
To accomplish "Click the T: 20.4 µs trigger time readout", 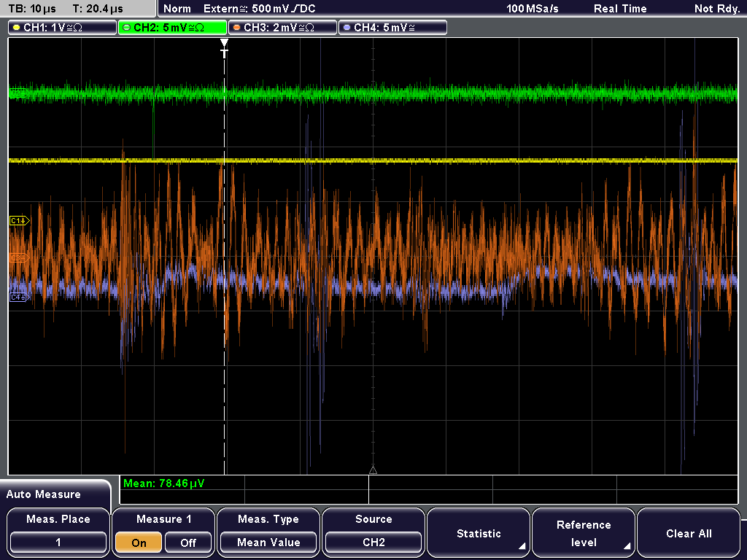I will click(x=98, y=9).
